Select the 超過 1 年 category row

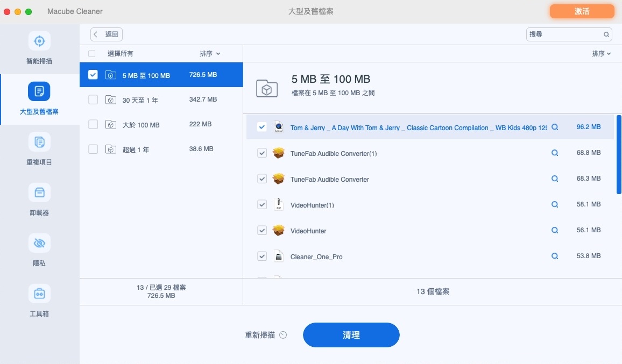tap(161, 149)
